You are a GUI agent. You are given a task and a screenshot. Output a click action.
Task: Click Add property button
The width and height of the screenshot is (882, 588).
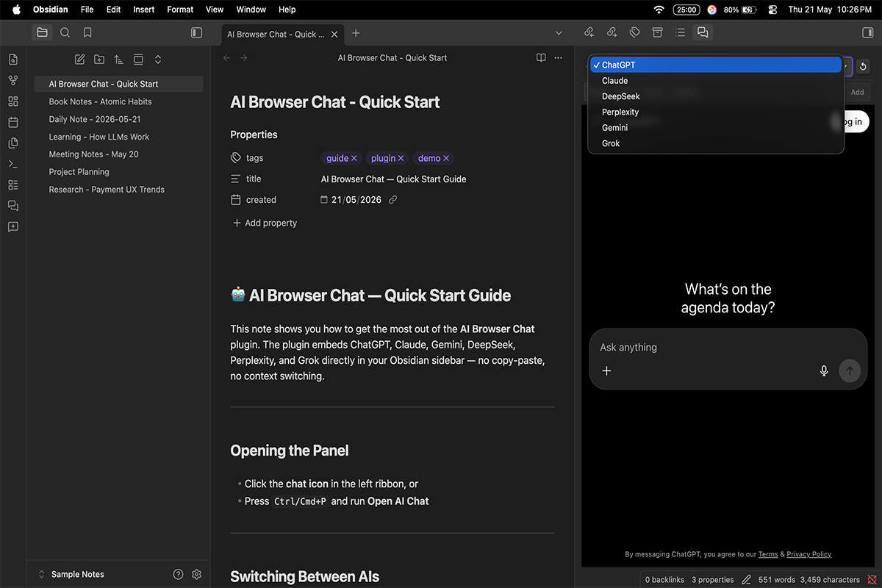point(265,223)
